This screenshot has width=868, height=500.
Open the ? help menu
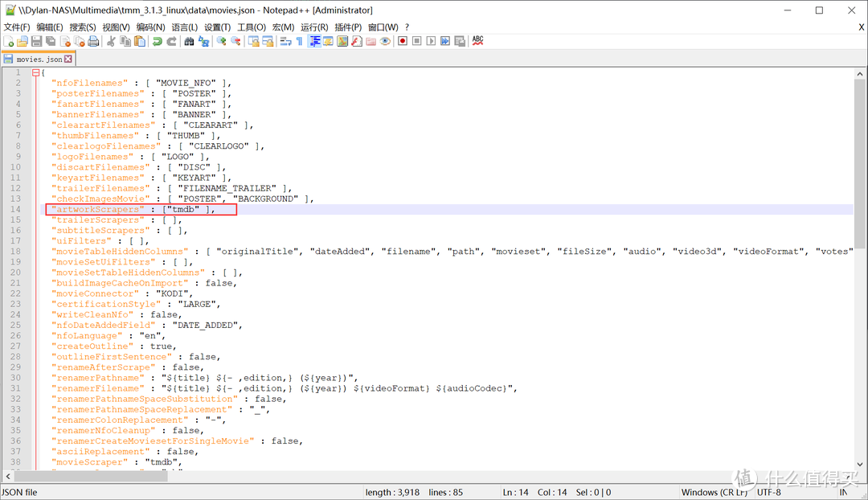click(x=407, y=27)
